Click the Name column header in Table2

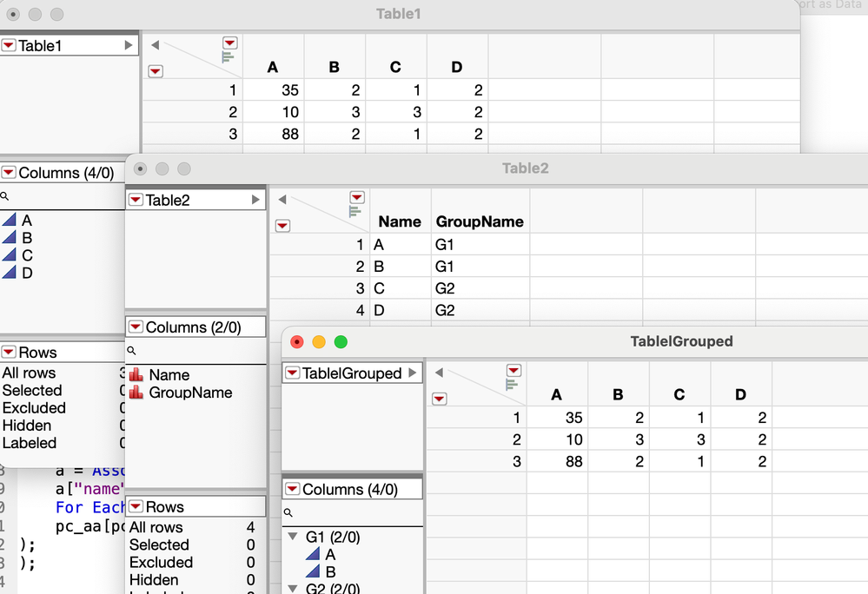401,221
